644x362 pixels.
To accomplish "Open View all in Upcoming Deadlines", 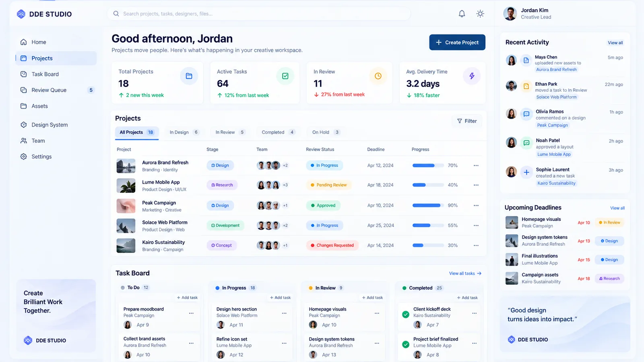I will [617, 208].
